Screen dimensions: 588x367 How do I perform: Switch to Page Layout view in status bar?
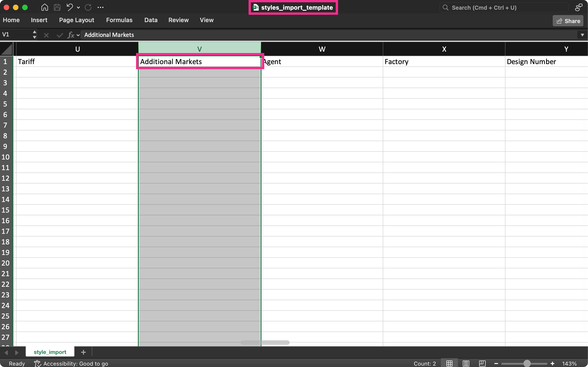coord(466,363)
